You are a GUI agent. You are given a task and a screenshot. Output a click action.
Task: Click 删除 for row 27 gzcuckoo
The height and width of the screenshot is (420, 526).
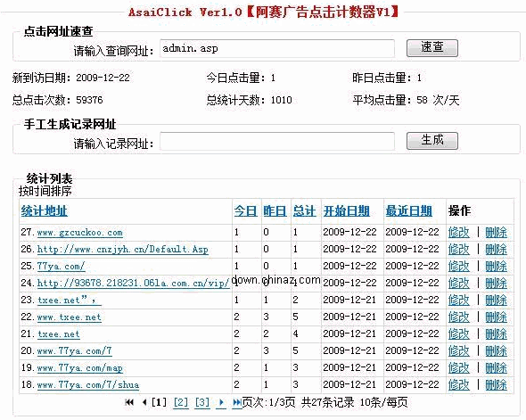[497, 232]
